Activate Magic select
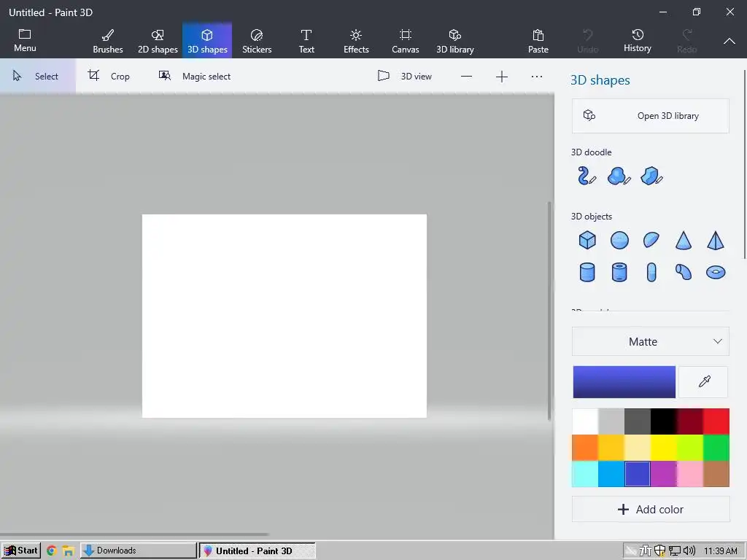The image size is (747, 560). (x=194, y=76)
